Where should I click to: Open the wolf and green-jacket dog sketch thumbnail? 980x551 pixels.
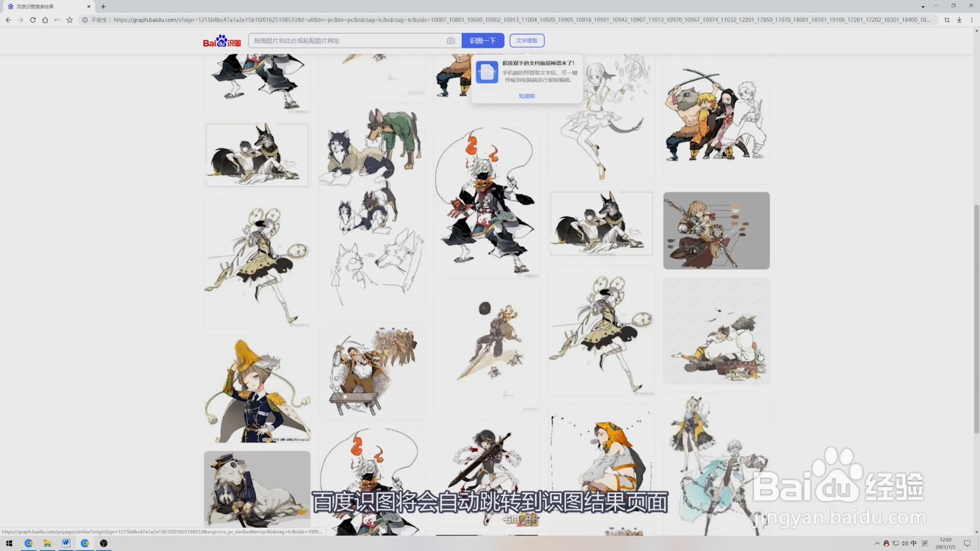click(372, 208)
